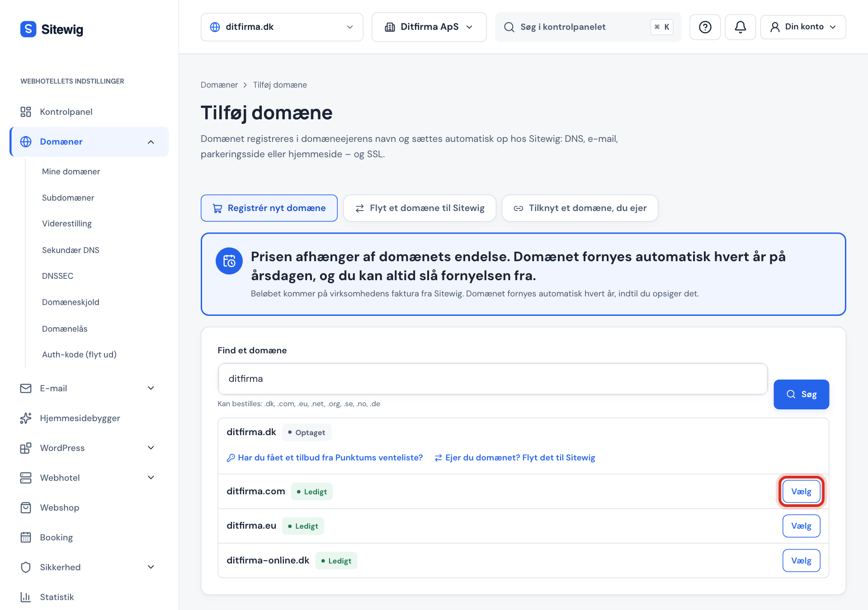Click the Webhotel server icon
This screenshot has height=610, width=868.
[x=26, y=478]
